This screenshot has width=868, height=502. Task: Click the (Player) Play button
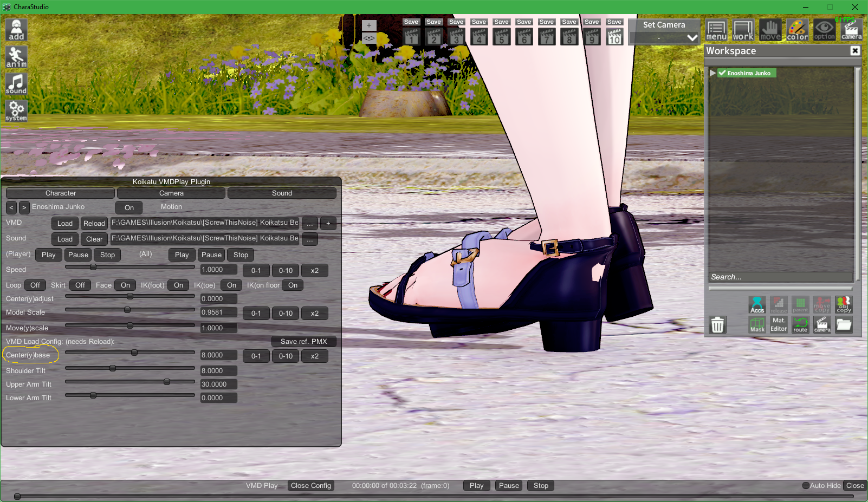point(49,255)
